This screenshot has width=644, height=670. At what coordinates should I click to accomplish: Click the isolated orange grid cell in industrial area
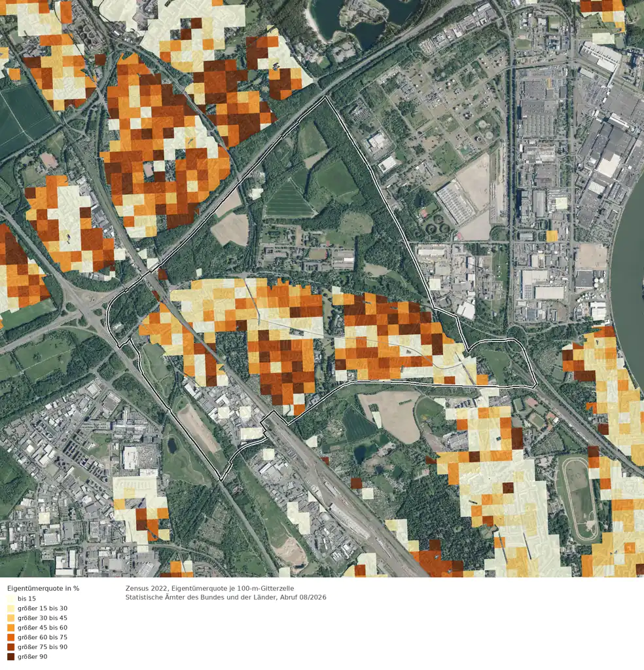coord(552,236)
